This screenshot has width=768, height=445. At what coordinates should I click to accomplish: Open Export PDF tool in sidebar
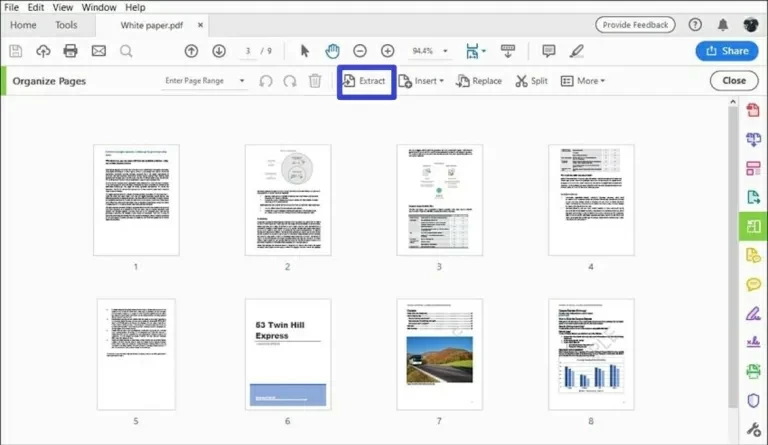pos(753,197)
